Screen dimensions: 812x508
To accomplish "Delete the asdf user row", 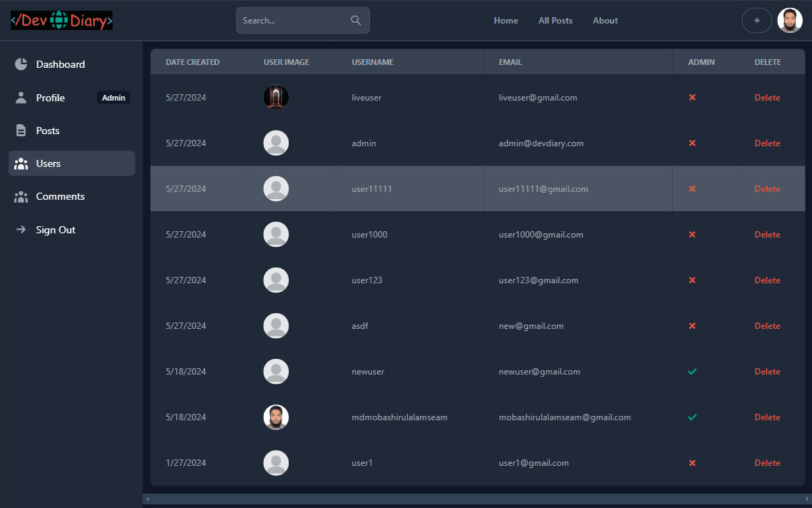I will pyautogui.click(x=767, y=326).
